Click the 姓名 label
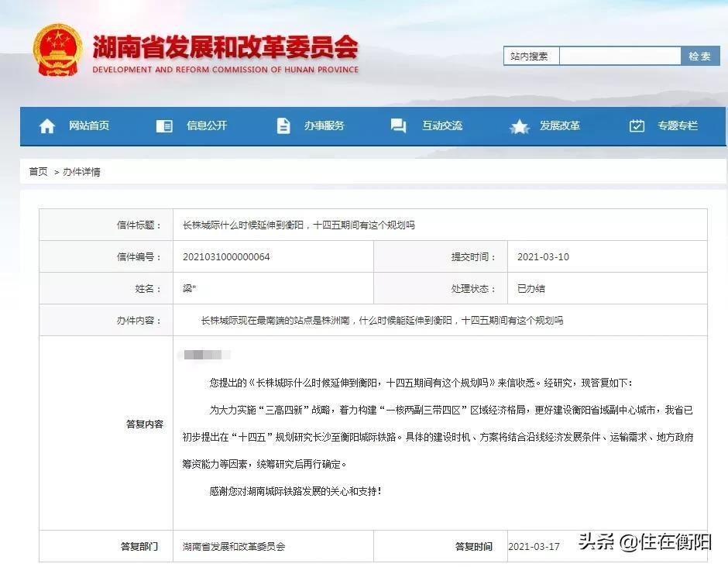728x567 pixels. click(x=148, y=288)
